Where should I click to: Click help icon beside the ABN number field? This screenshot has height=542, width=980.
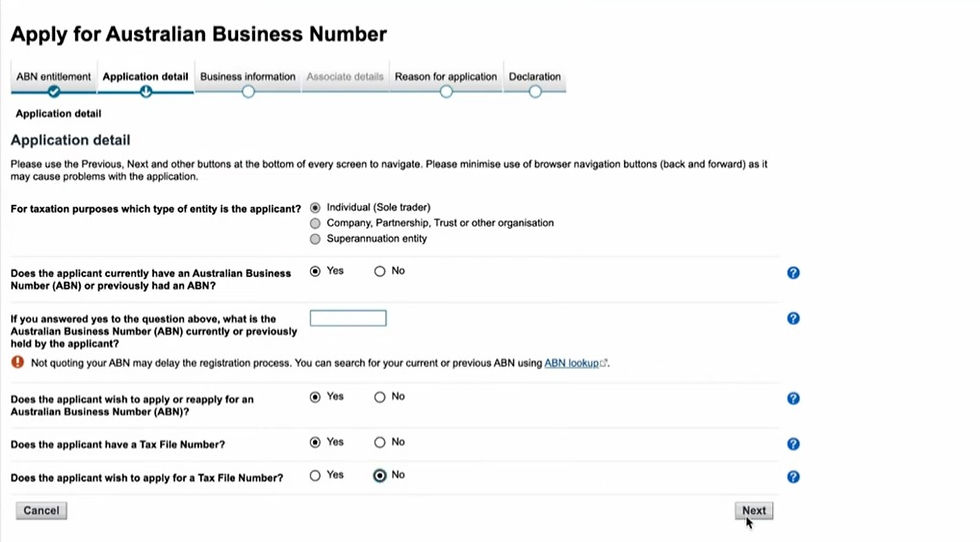coord(793,318)
